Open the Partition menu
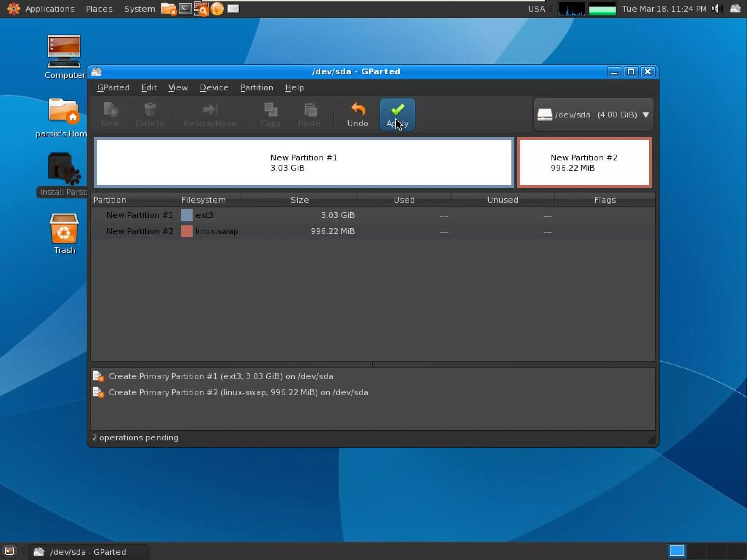The image size is (747, 560). pos(256,87)
